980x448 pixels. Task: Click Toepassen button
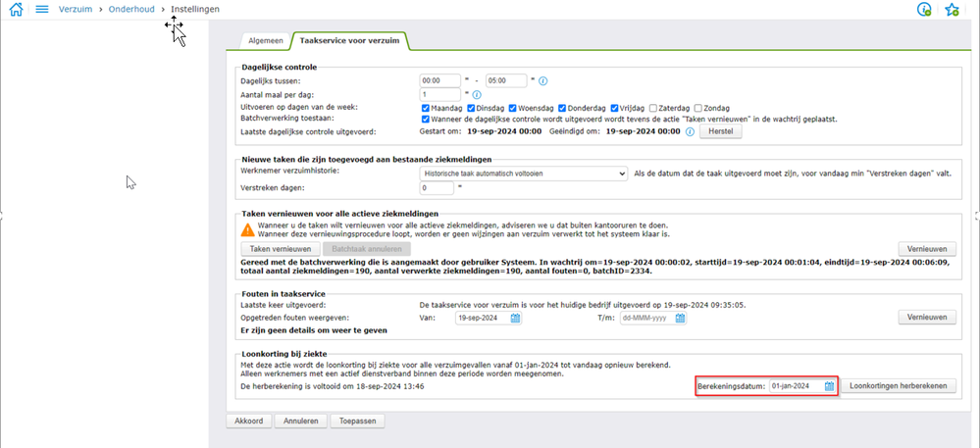click(x=357, y=422)
